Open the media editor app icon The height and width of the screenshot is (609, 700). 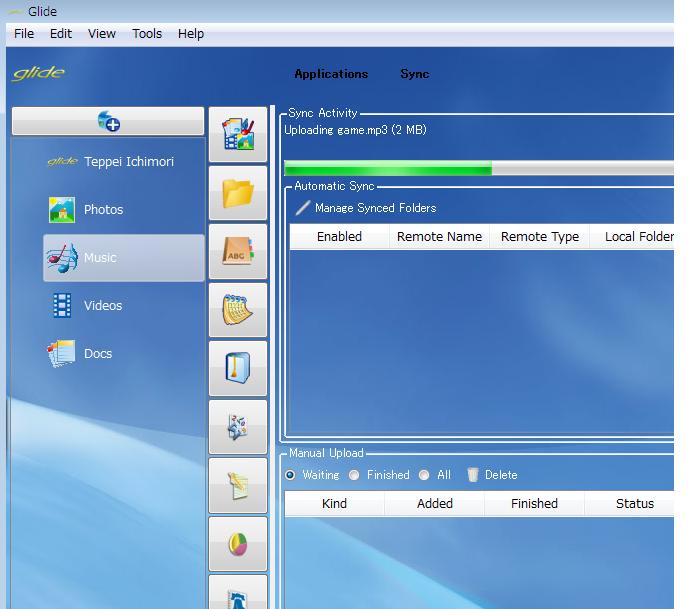[x=238, y=134]
